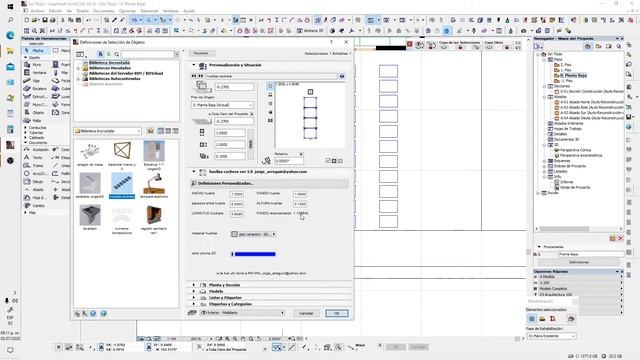Click Windows Start button
This screenshot has width=640, height=360.
coord(10,7)
